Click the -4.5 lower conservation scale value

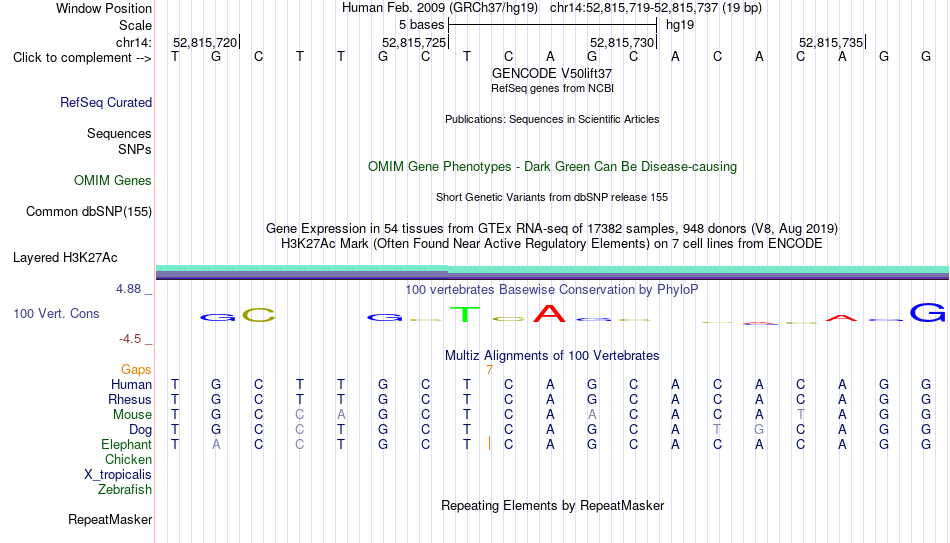click(130, 339)
